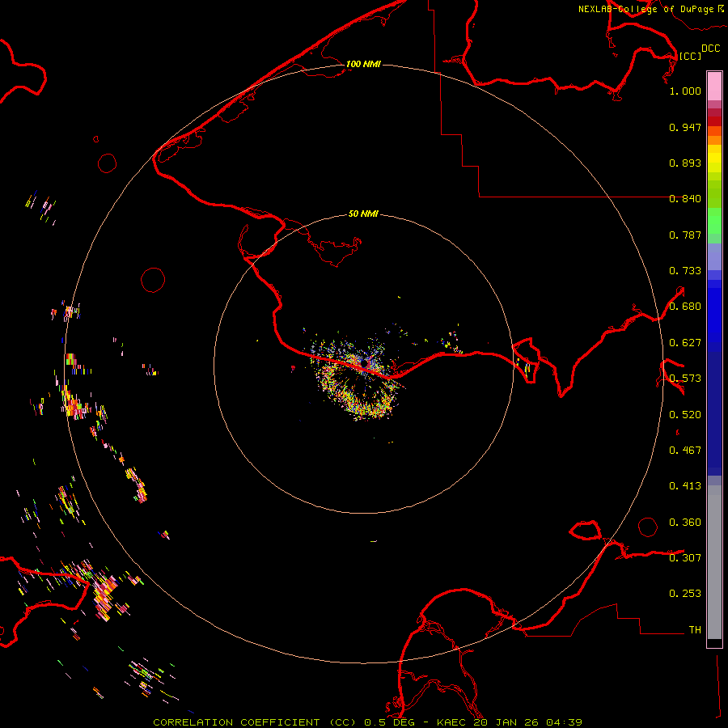
Task: Click the 100 NMI range ring label
Action: tap(363, 64)
